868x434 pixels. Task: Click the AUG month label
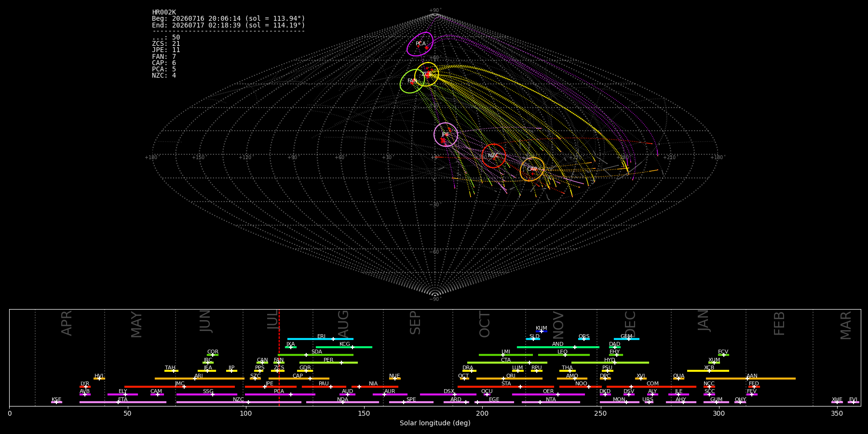point(343,324)
